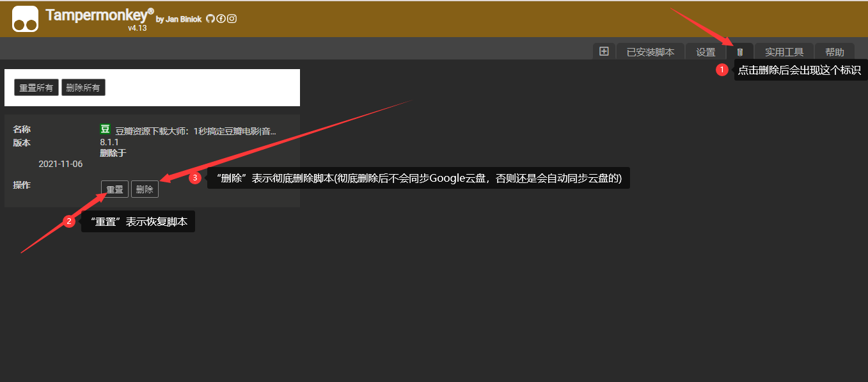Click the deletion date 2021-11-06

click(61, 164)
